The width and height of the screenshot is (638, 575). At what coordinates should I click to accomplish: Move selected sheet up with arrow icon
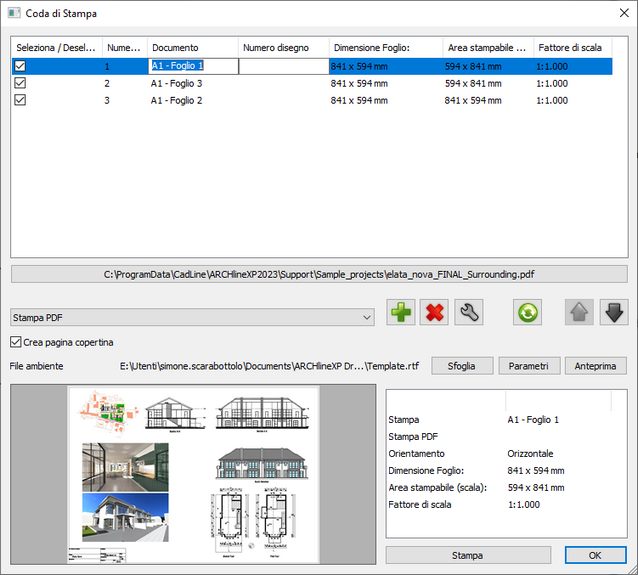tap(579, 313)
